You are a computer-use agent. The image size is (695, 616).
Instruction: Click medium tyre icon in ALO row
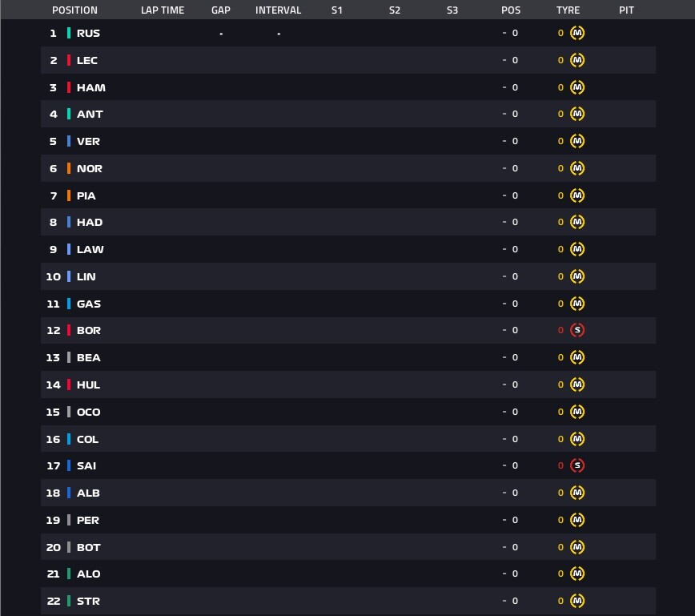tap(577, 574)
